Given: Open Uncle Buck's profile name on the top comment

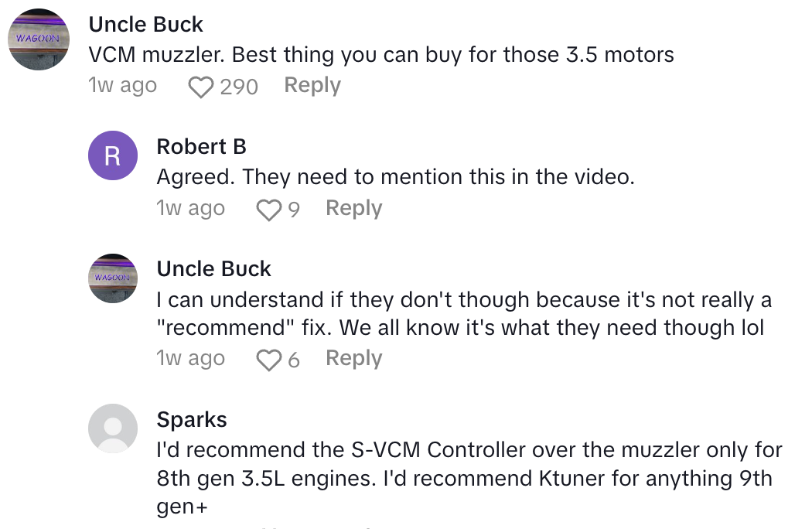Looking at the screenshot, I should tap(146, 25).
